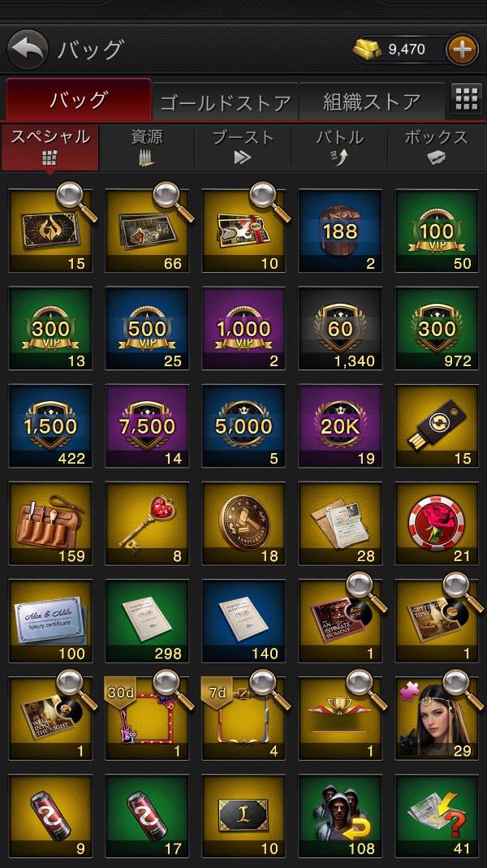Add gold with the plus button
487x868 pixels.
[462, 50]
